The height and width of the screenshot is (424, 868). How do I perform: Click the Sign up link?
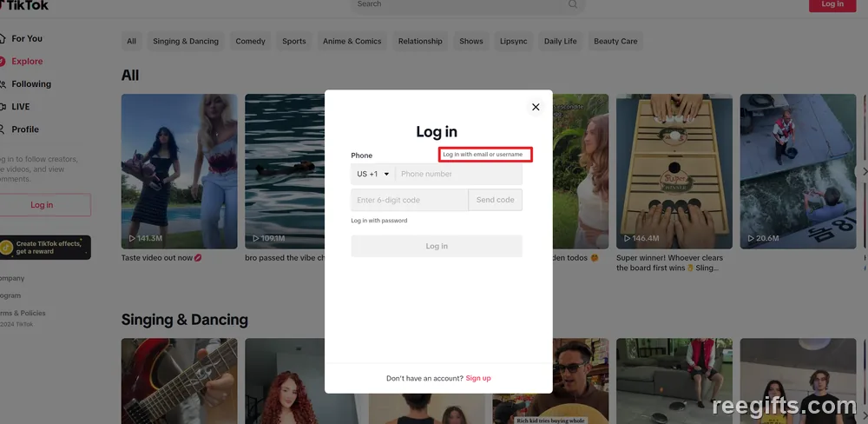point(478,378)
